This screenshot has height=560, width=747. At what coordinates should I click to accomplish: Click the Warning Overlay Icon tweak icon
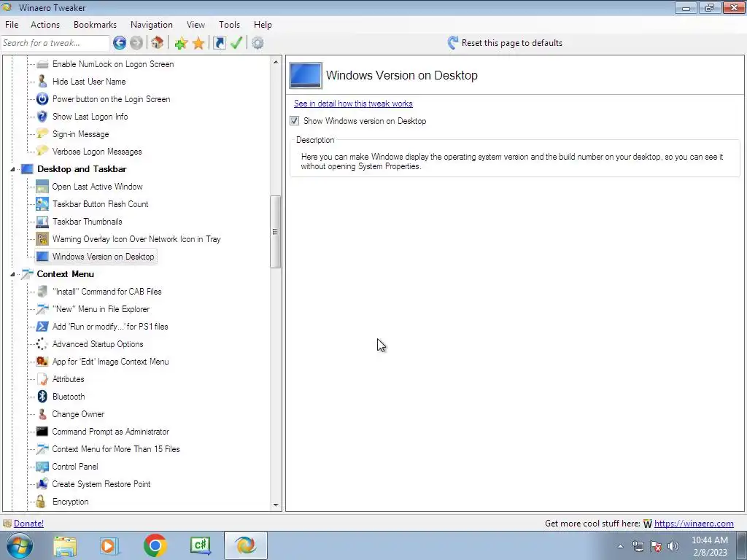pos(42,239)
